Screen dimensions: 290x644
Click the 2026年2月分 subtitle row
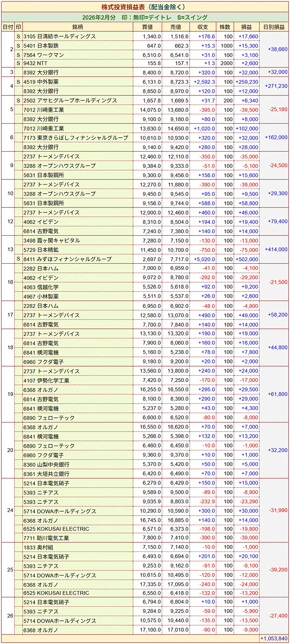coord(145,17)
